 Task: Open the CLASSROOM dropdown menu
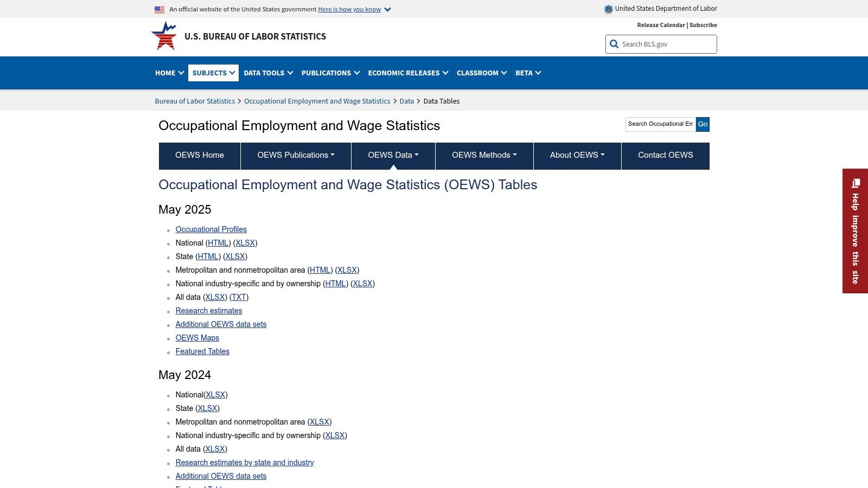482,73
